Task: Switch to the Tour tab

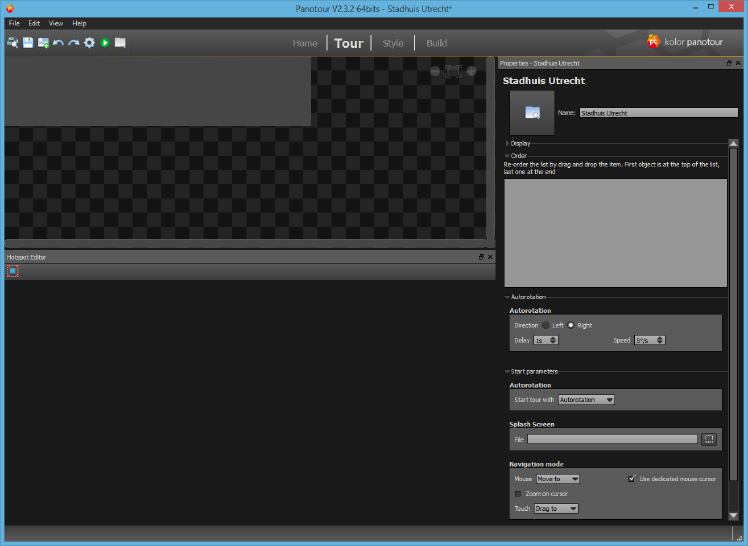Action: point(349,43)
